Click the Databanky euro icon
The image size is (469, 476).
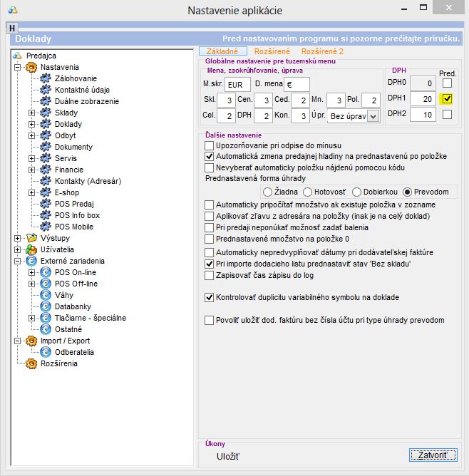click(x=46, y=306)
